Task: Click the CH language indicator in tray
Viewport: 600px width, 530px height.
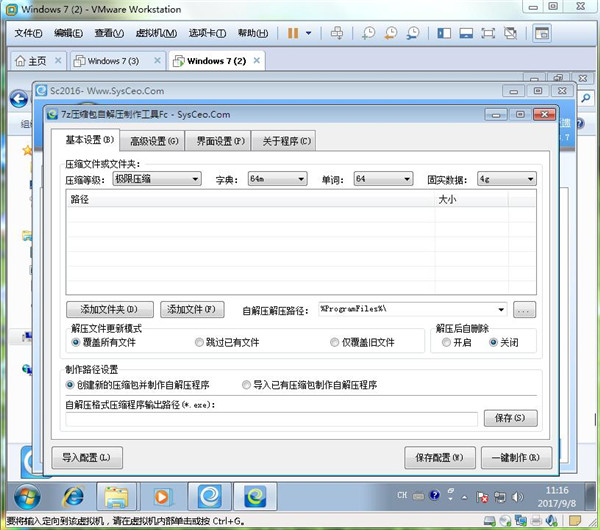Action: [x=402, y=496]
